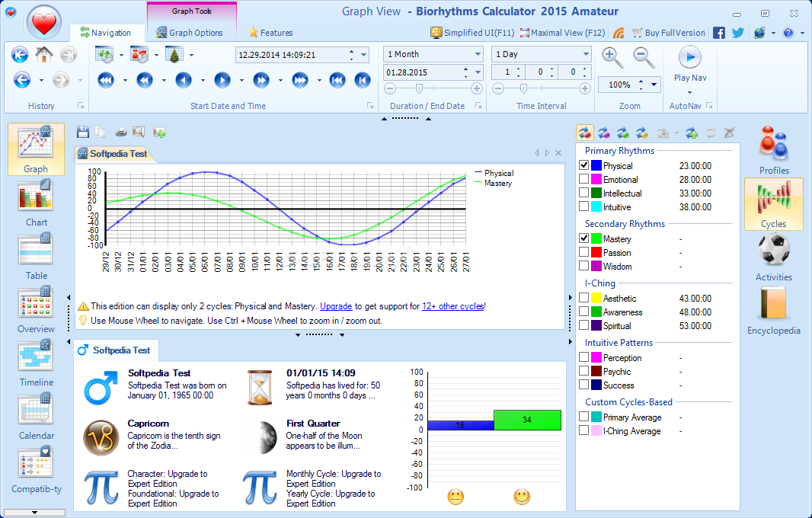Image resolution: width=812 pixels, height=518 pixels.
Task: Click the blue back arrow in History
Action: point(22,80)
